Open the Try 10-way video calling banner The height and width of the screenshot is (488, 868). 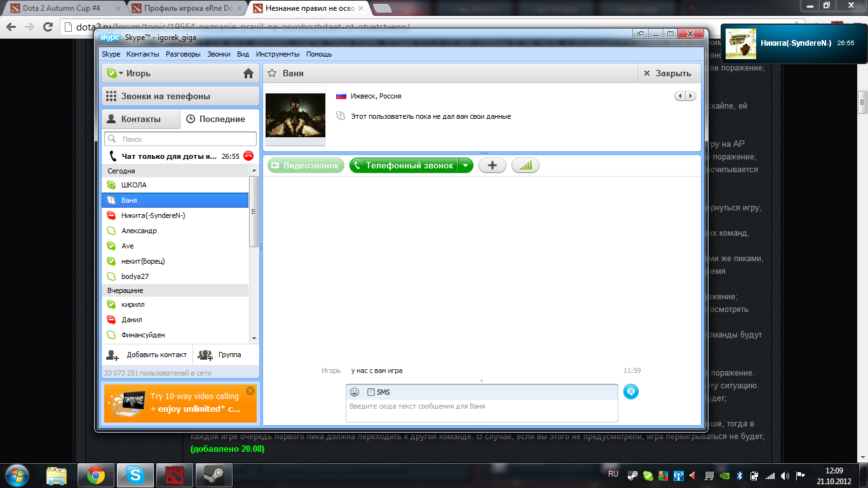[x=180, y=403]
